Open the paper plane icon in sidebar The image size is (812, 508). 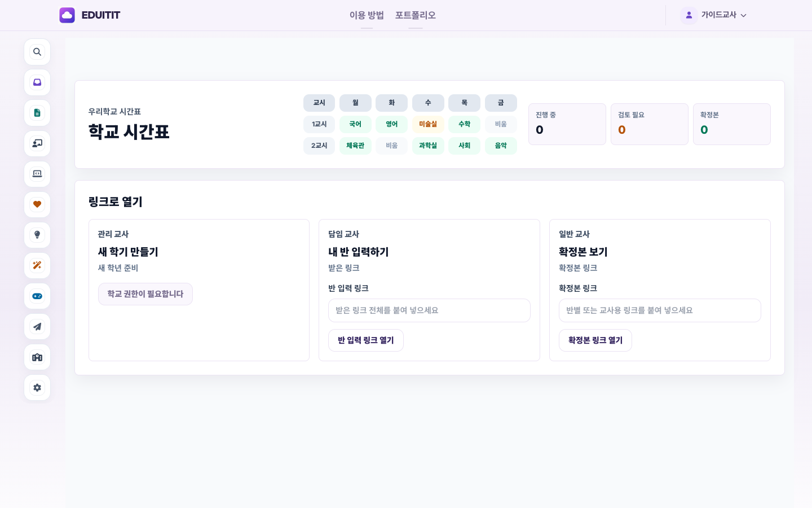point(37,326)
